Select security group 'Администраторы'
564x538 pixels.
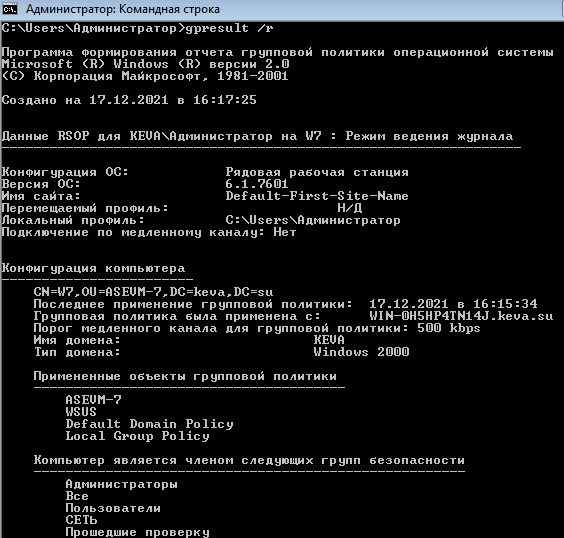tap(122, 484)
